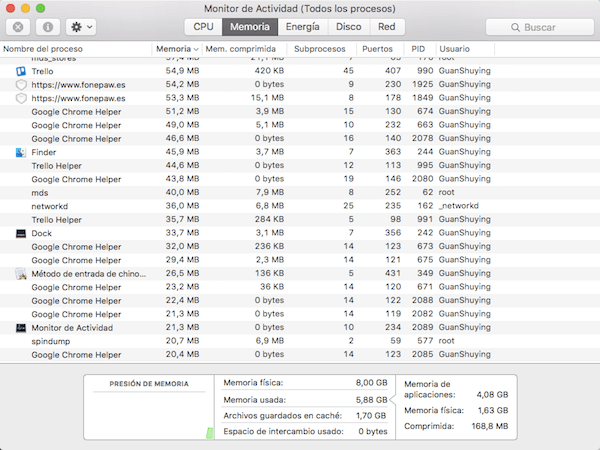Select the Dock process name
This screenshot has height=450, width=600.
[x=41, y=233]
